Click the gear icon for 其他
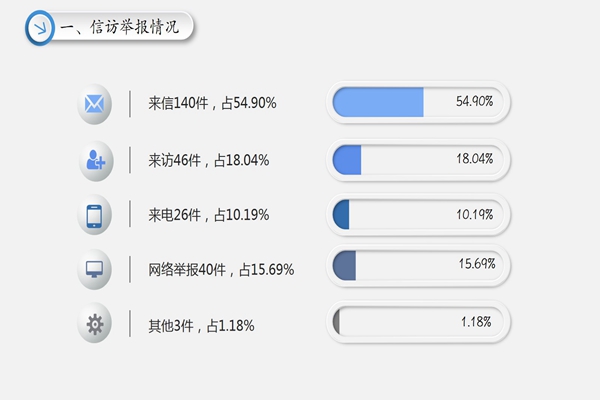600x400 pixels. coord(95,324)
